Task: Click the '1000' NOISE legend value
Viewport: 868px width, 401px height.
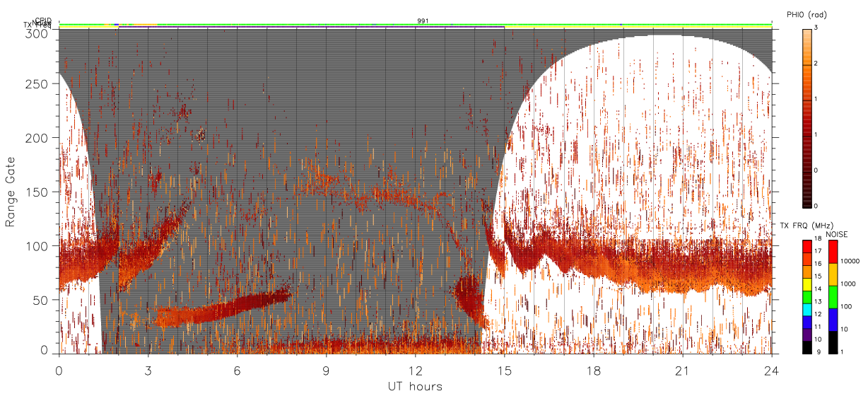Action: [848, 284]
